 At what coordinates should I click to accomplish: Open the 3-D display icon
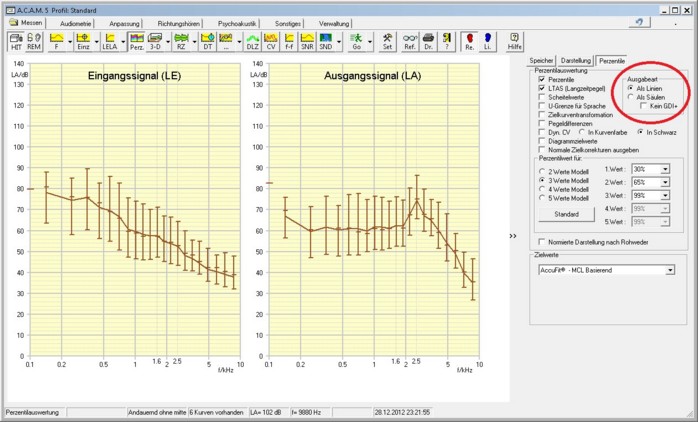[x=155, y=41]
